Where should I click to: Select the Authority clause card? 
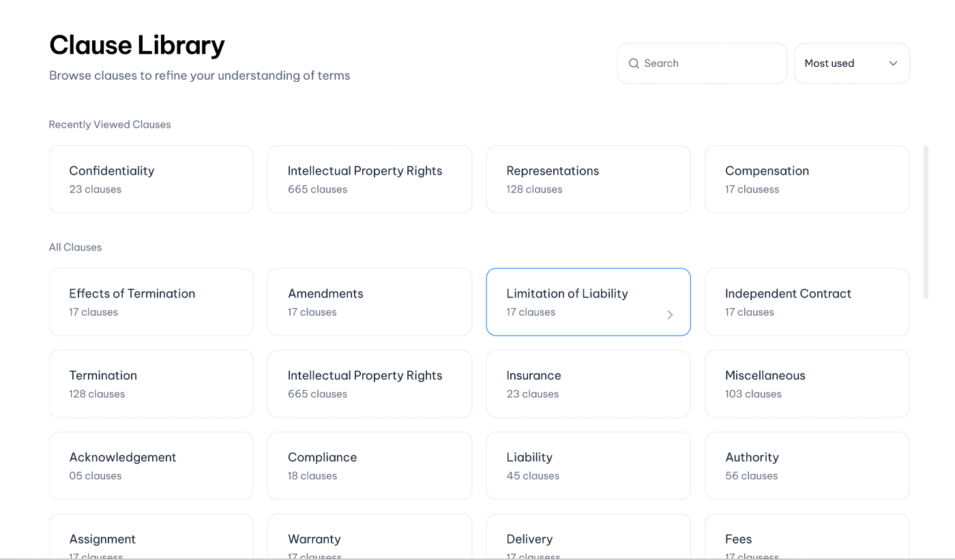tap(806, 466)
